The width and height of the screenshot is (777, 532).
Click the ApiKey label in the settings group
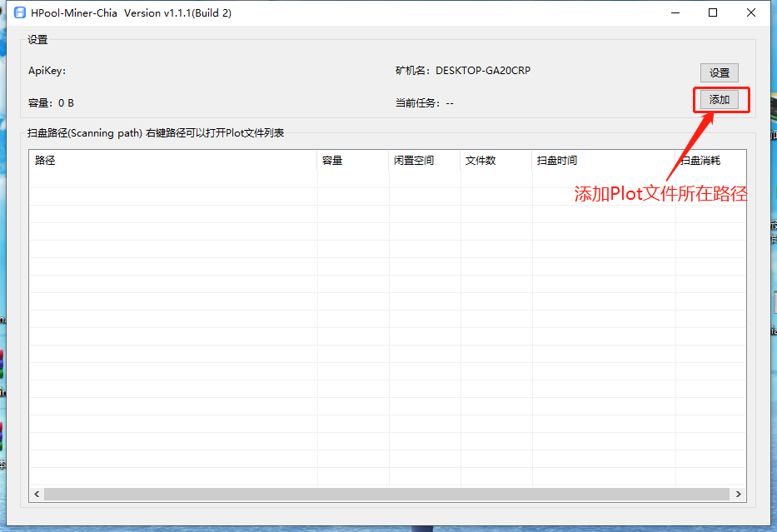[47, 71]
